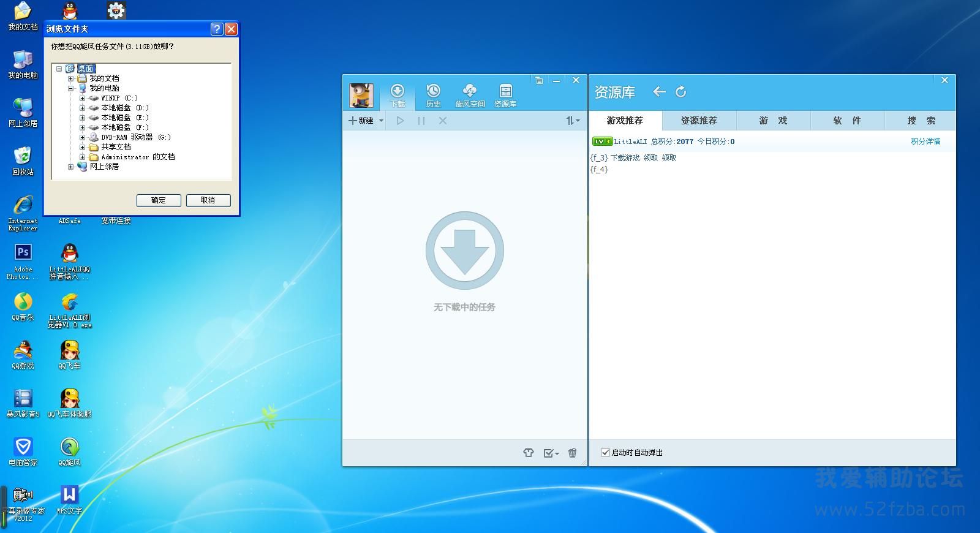Screen dimensions: 980x533
Task: Open 旋风空间 cloud space
Action: [x=470, y=96]
